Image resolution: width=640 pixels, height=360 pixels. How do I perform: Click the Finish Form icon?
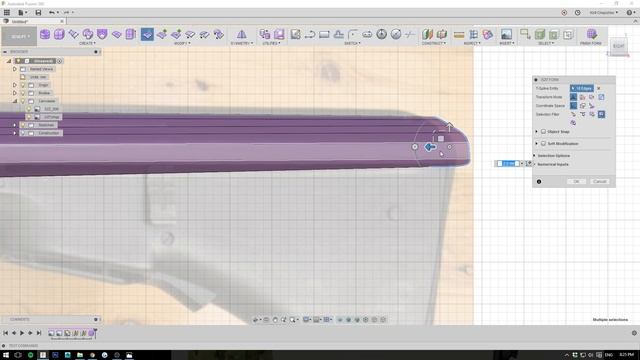pos(591,34)
